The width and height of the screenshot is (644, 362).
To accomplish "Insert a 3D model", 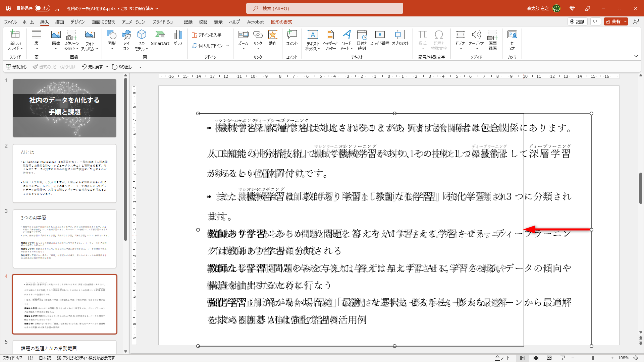I will tap(141, 40).
